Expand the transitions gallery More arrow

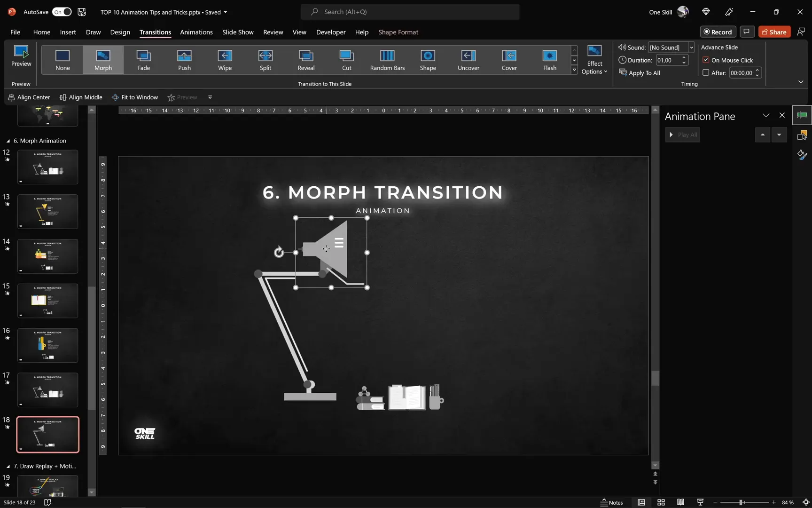[574, 70]
